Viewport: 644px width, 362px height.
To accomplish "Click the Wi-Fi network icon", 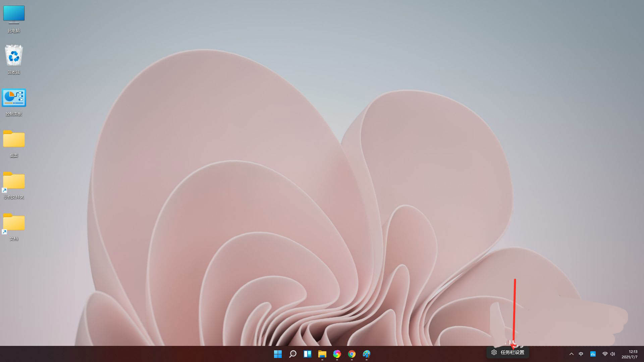I will [605, 354].
